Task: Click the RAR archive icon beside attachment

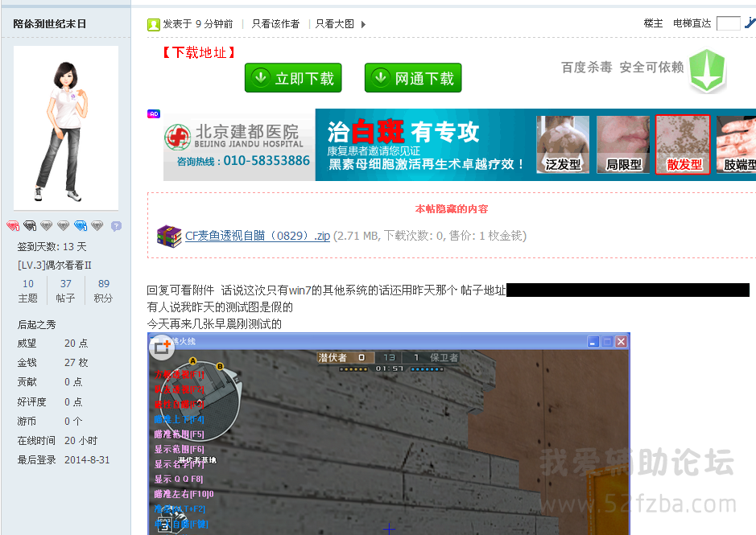Action: point(169,237)
